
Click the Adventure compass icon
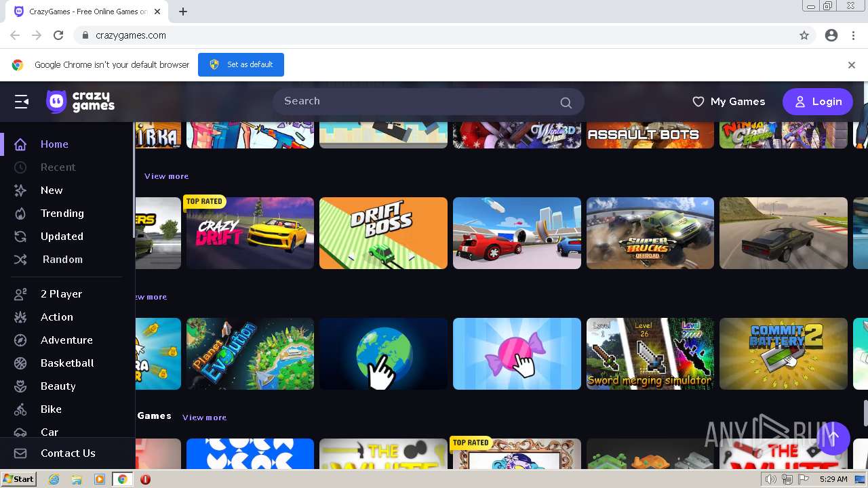click(x=20, y=340)
